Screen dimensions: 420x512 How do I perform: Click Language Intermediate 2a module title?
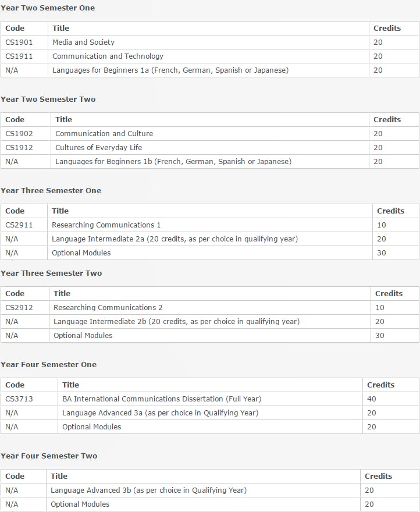click(x=175, y=239)
